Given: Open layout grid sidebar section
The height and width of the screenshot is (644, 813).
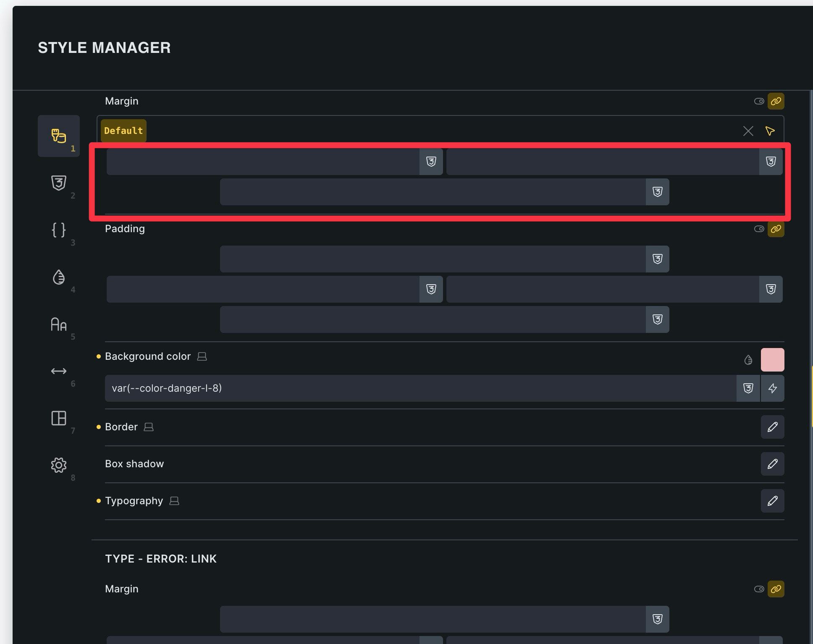Looking at the screenshot, I should 59,418.
